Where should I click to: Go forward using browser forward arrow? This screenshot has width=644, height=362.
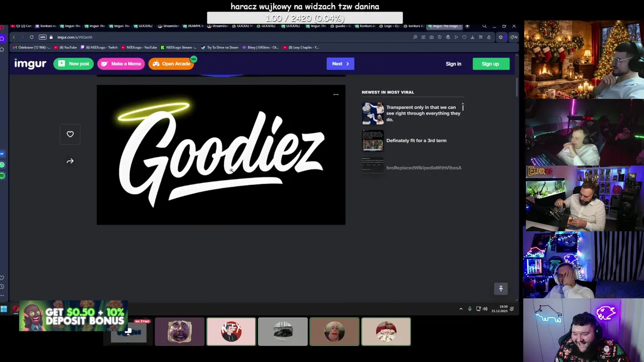pyautogui.click(x=22, y=37)
